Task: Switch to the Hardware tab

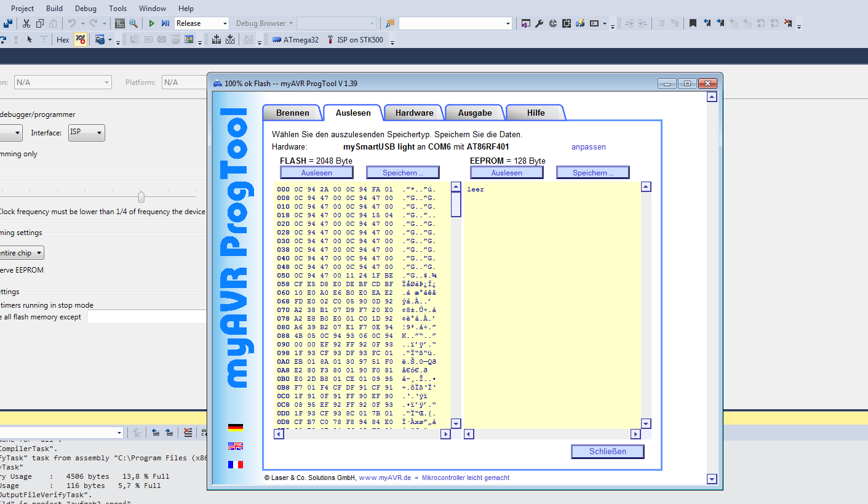Action: point(414,113)
